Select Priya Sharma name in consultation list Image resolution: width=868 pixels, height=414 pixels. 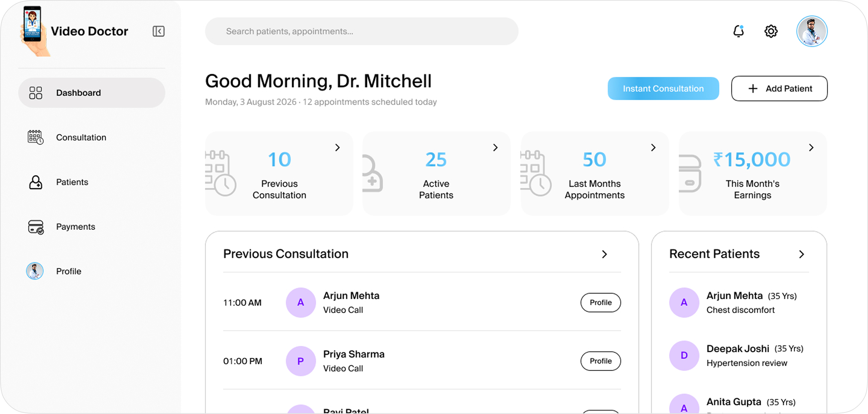tap(354, 354)
